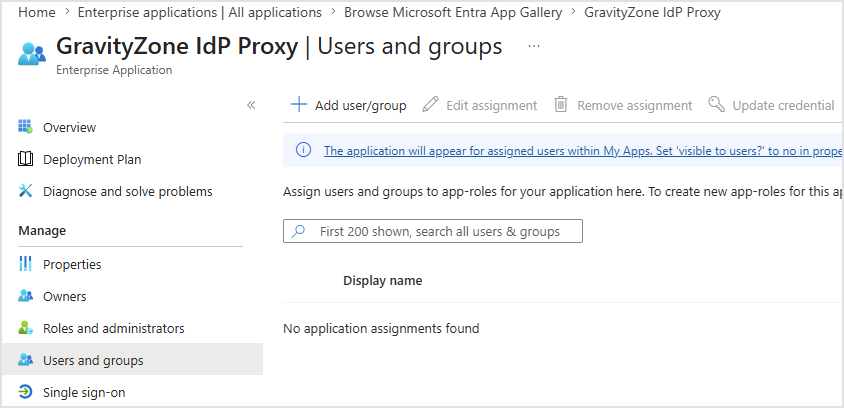Click the Roles and administrators icon
This screenshot has width=844, height=408.
25,328
